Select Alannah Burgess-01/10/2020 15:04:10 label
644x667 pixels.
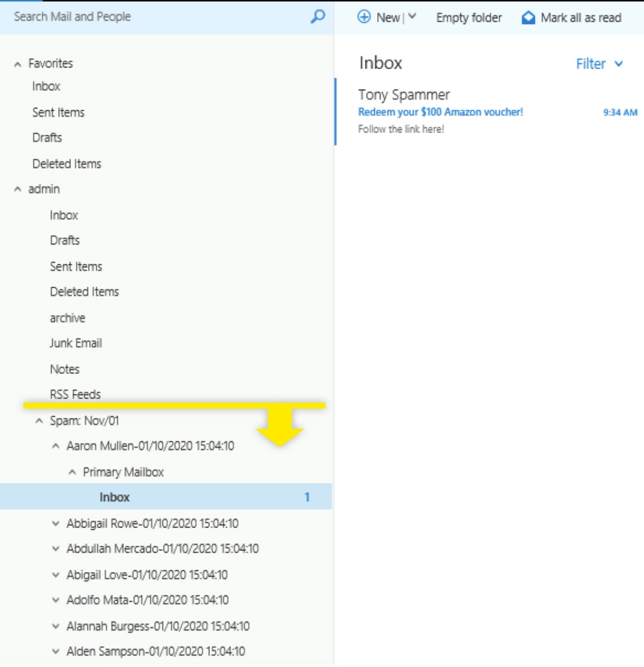(158, 626)
